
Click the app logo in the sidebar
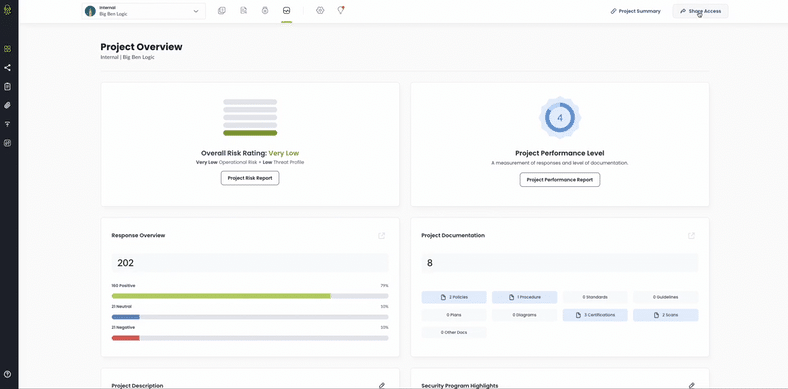point(7,10)
